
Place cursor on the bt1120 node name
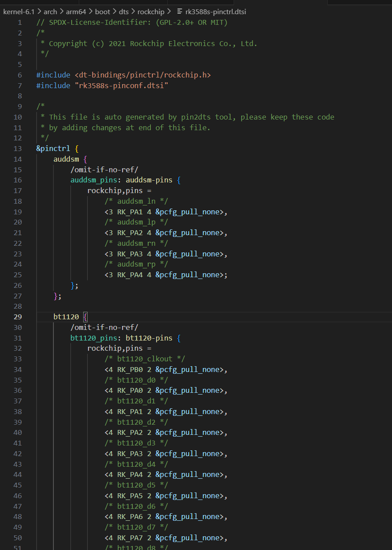click(x=66, y=317)
